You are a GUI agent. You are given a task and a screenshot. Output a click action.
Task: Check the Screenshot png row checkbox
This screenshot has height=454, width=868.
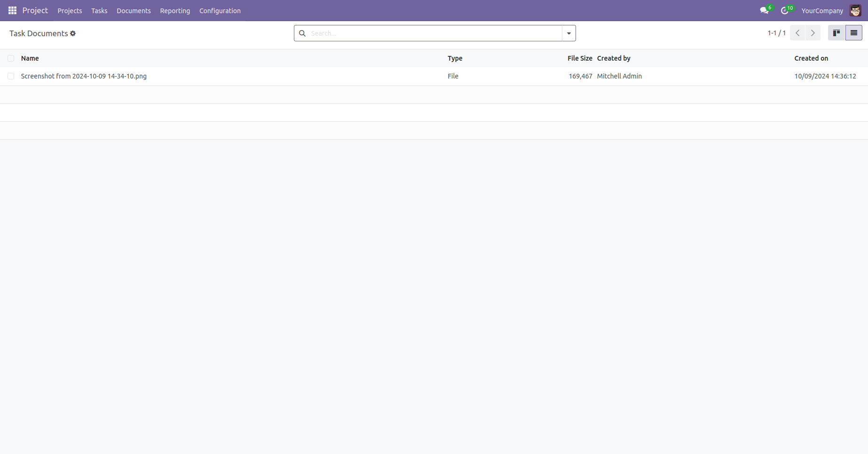click(x=11, y=76)
